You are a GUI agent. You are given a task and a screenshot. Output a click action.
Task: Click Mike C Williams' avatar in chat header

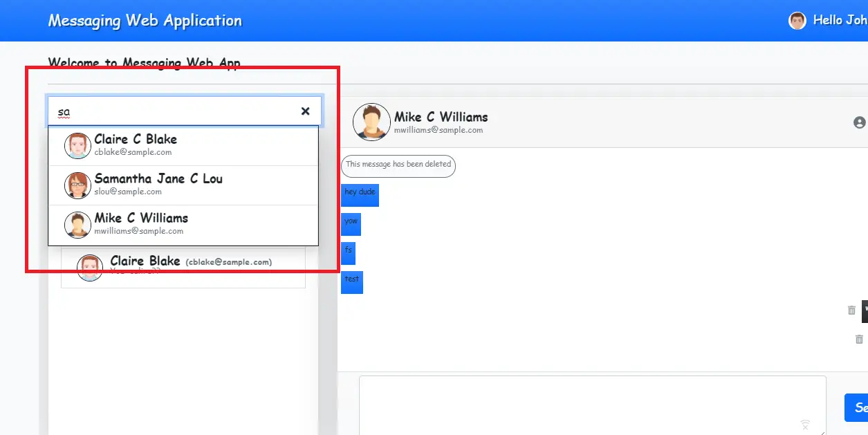[x=371, y=122]
